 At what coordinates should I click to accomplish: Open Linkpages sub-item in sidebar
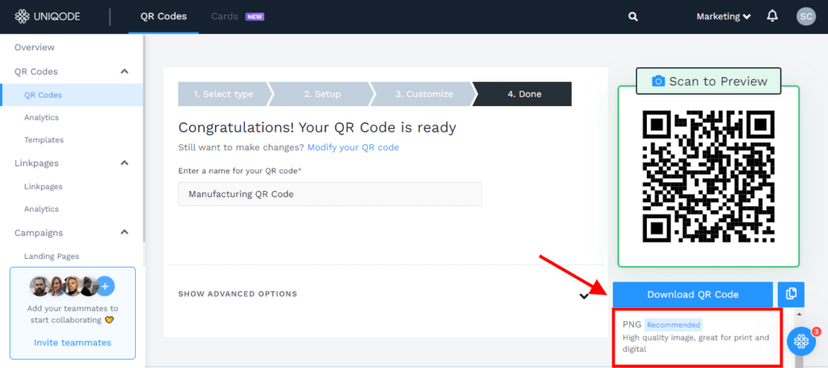pos(43,186)
